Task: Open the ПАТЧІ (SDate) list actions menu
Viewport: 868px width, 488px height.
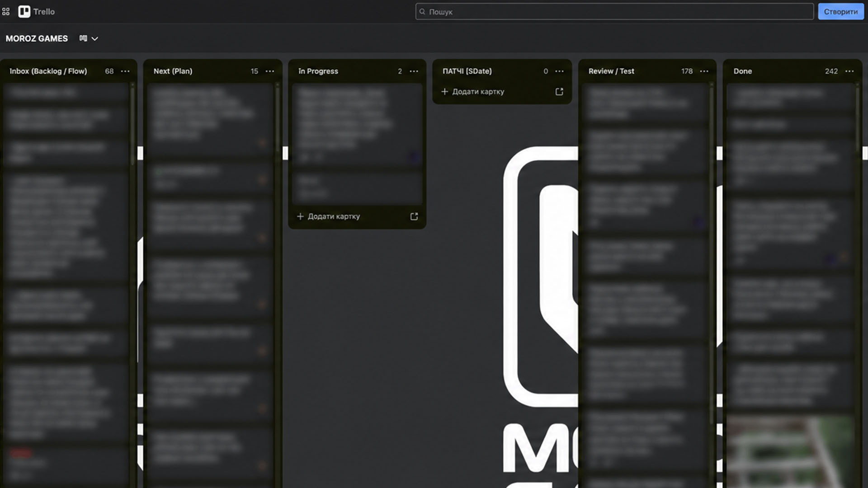Action: click(559, 71)
